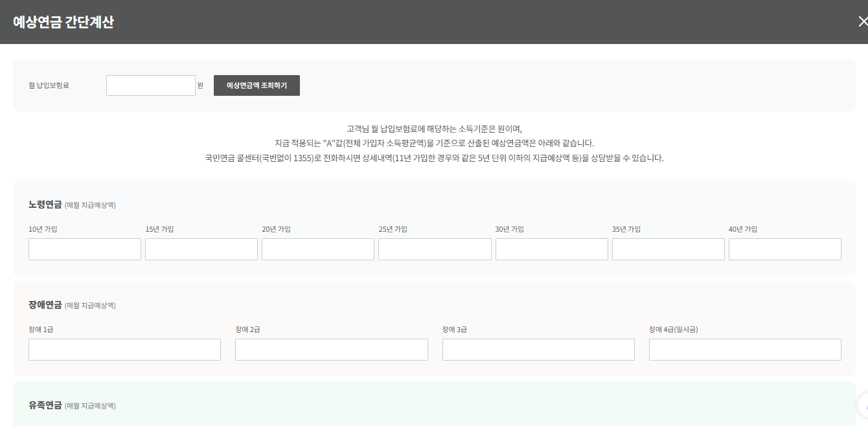This screenshot has width=868, height=426.
Task: Select the 25년 가입 amount field
Action: pos(435,249)
